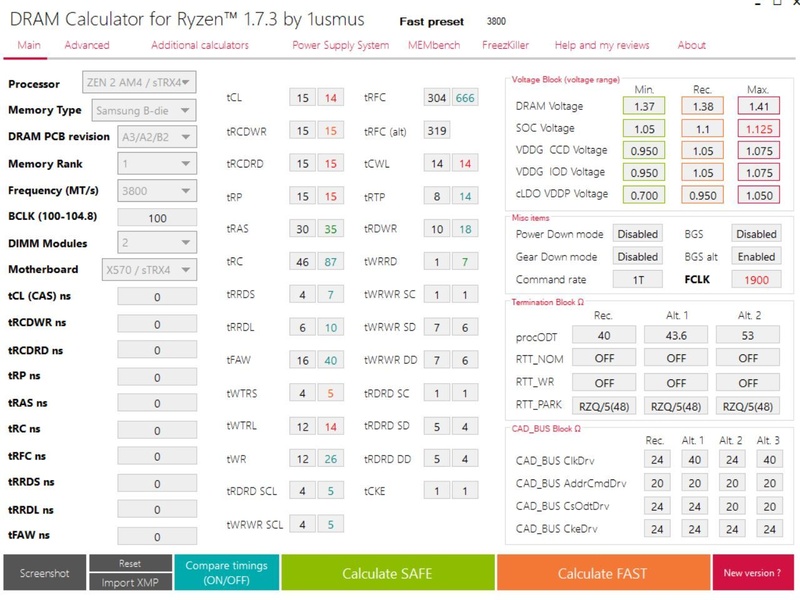
Task: Click the BGS Disabled value
Action: pos(756,234)
